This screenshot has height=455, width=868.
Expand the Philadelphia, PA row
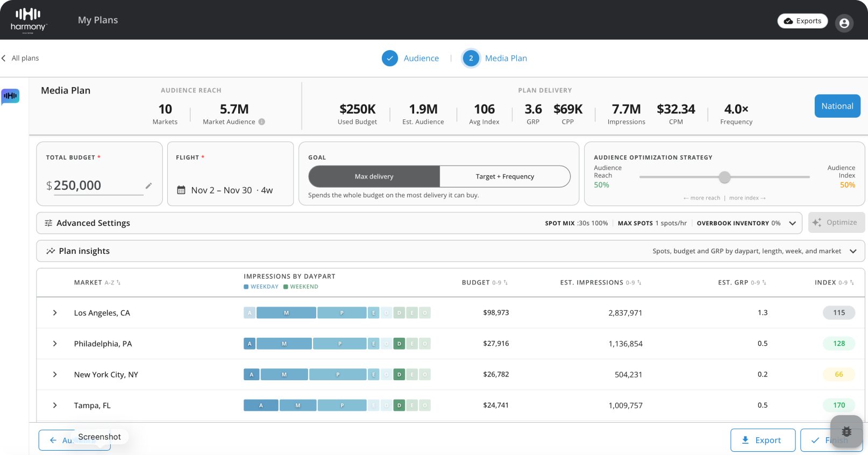point(55,343)
